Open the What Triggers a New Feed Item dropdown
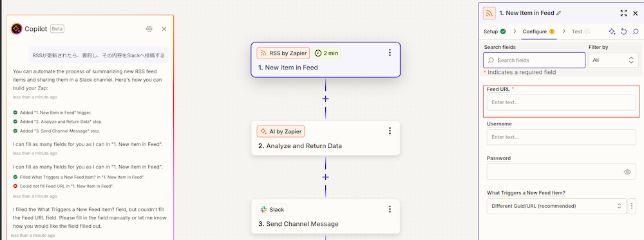 (x=556, y=206)
